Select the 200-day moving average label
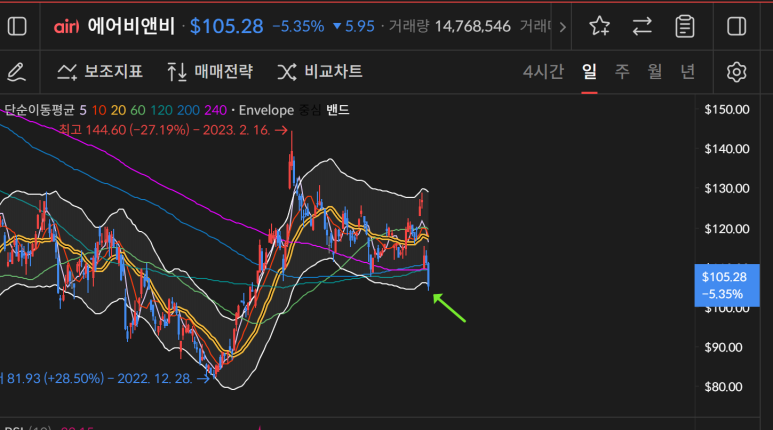The height and width of the screenshot is (430, 773). coord(188,110)
